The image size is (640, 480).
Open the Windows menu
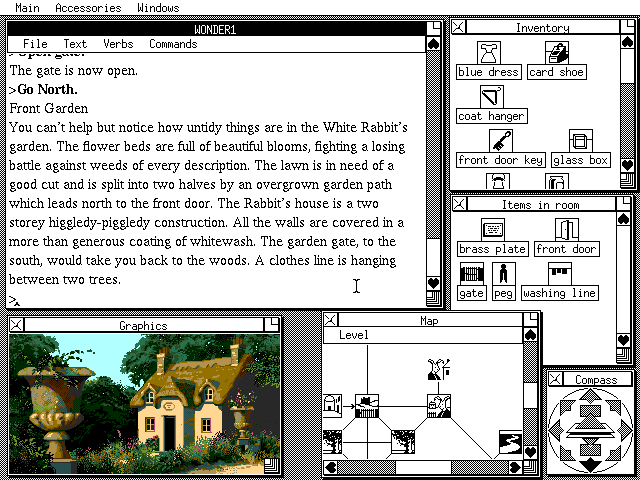(158, 8)
